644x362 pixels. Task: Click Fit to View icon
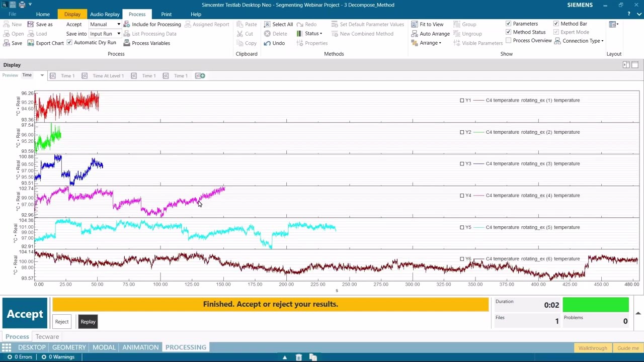[415, 24]
